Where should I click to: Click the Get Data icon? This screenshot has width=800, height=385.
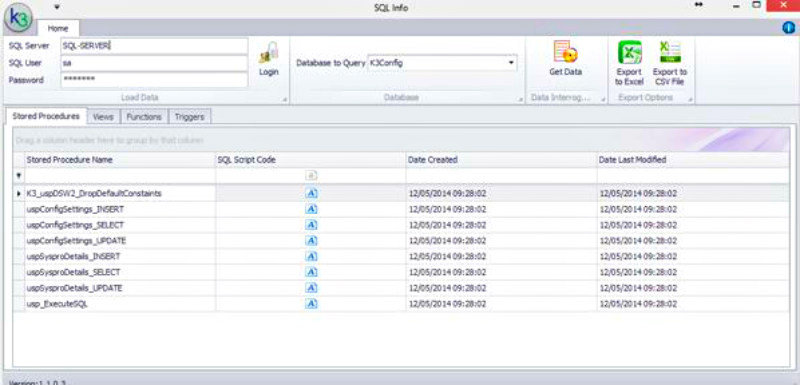coord(565,53)
